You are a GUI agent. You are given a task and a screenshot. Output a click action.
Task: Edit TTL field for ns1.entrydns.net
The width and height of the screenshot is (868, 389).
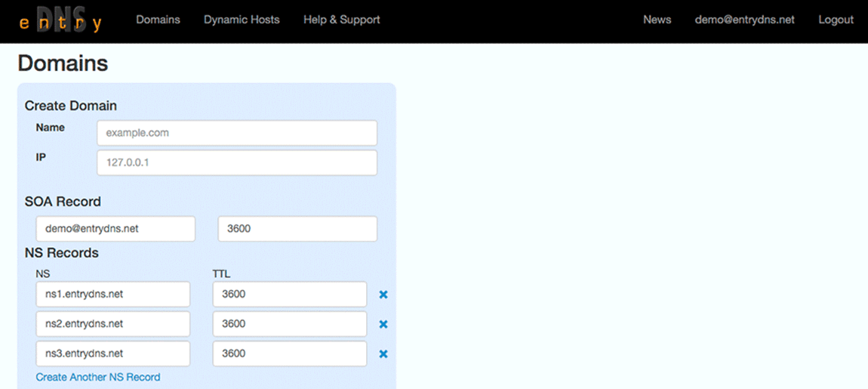[x=290, y=295]
